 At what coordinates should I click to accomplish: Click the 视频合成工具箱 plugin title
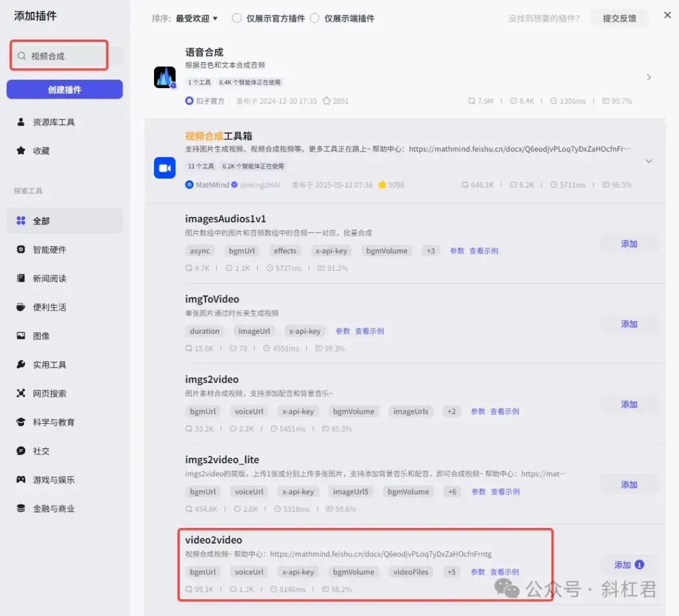(218, 136)
